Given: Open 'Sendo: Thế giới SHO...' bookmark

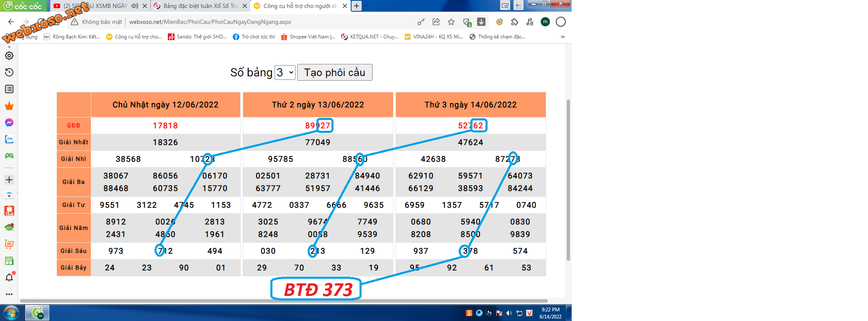Looking at the screenshot, I should coord(197,37).
